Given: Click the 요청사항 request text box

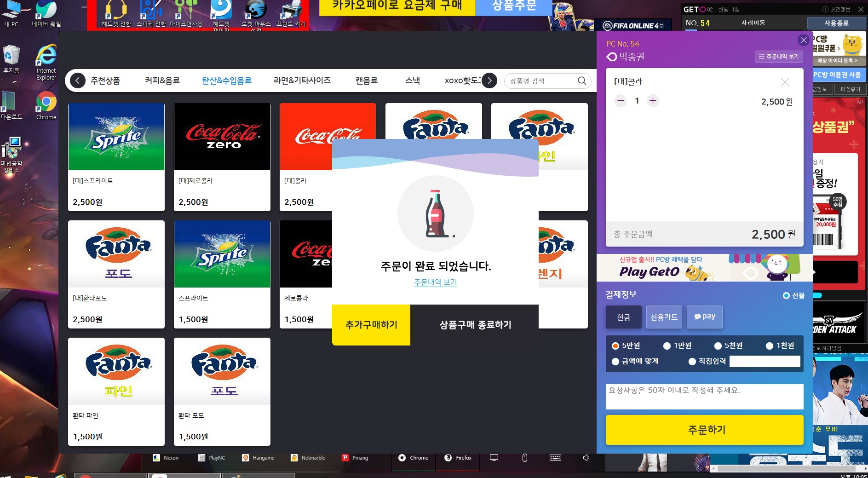Looking at the screenshot, I should pos(705,397).
